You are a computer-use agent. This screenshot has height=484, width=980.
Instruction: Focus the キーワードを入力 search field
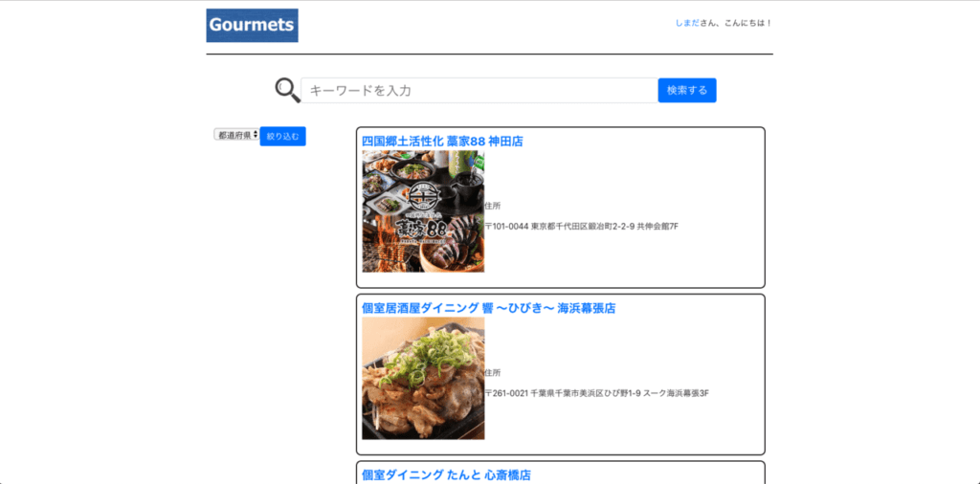[x=479, y=91]
